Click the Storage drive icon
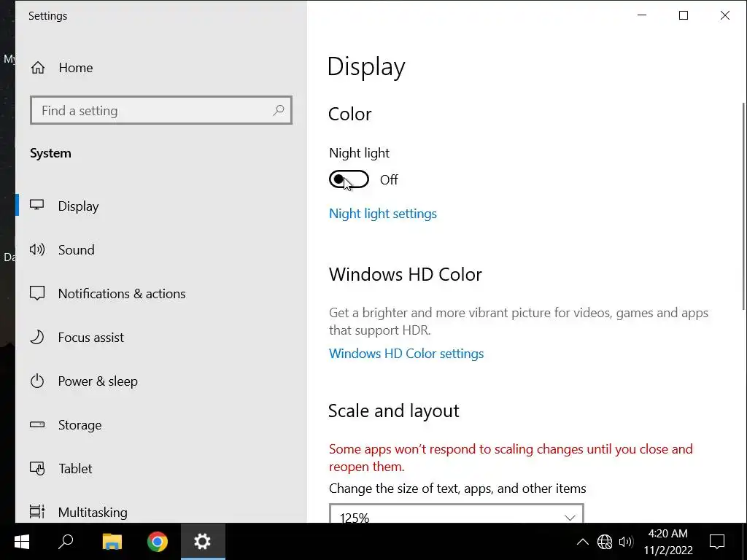Image resolution: width=747 pixels, height=560 pixels. 36,424
